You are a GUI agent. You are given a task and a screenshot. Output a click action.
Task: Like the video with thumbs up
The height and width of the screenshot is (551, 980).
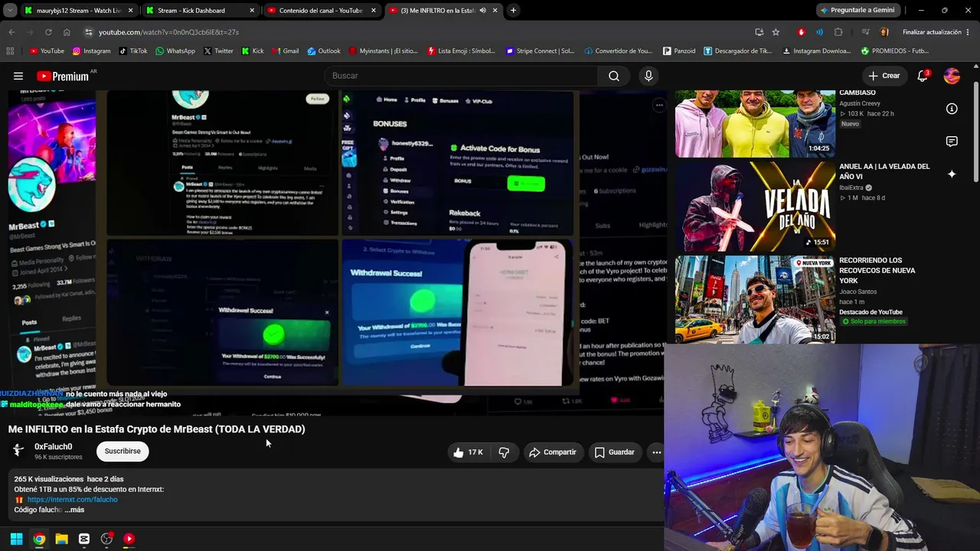pyautogui.click(x=468, y=452)
